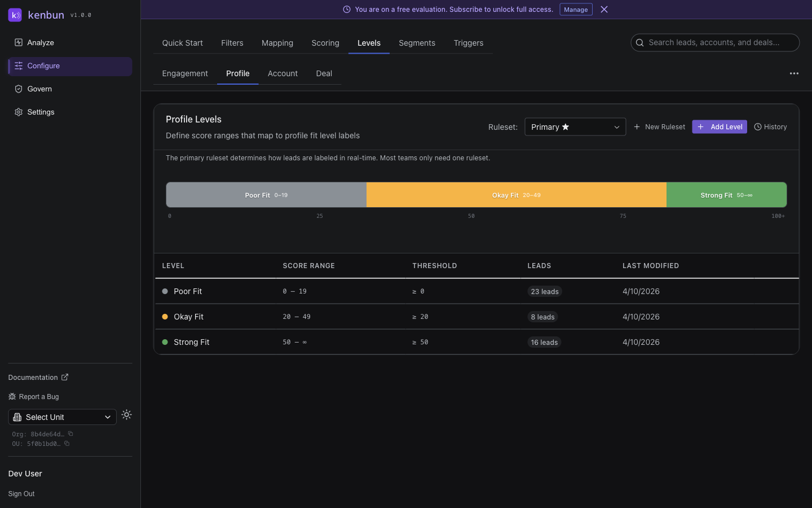
Task: Select the Strong Fit level row
Action: [476, 342]
